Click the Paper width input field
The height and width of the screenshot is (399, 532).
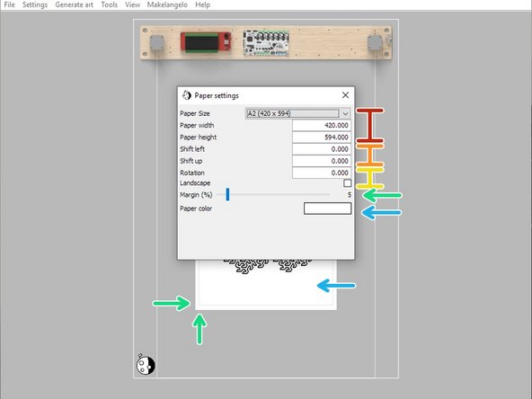click(x=322, y=125)
